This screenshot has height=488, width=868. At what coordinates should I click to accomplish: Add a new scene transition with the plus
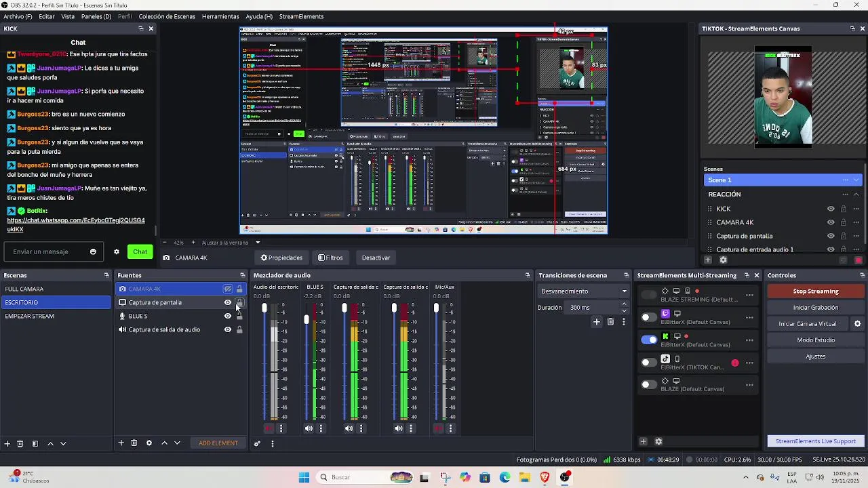(x=597, y=322)
